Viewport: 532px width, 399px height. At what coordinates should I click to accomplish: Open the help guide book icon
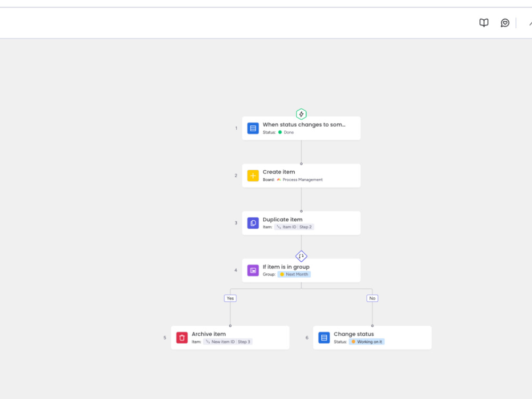click(484, 23)
